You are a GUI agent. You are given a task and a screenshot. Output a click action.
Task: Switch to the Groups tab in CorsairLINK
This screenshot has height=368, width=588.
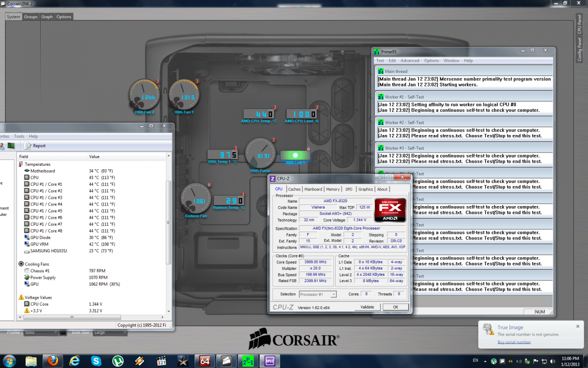pos(31,17)
